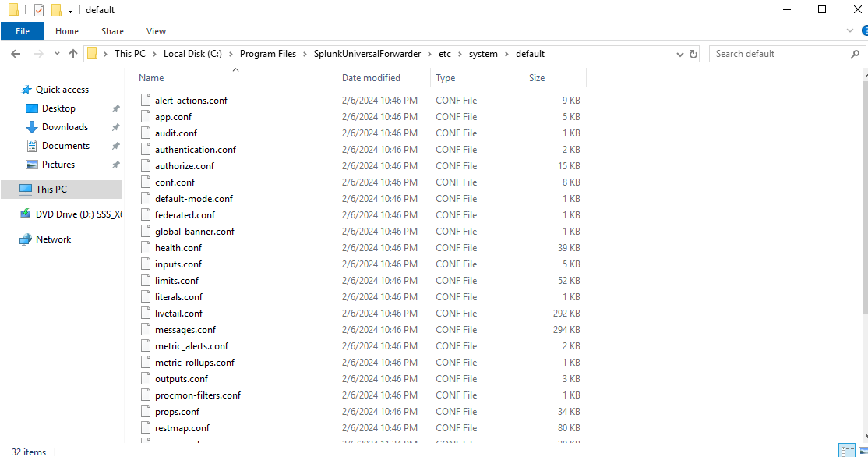Click the pin icon next to Desktop

point(115,109)
